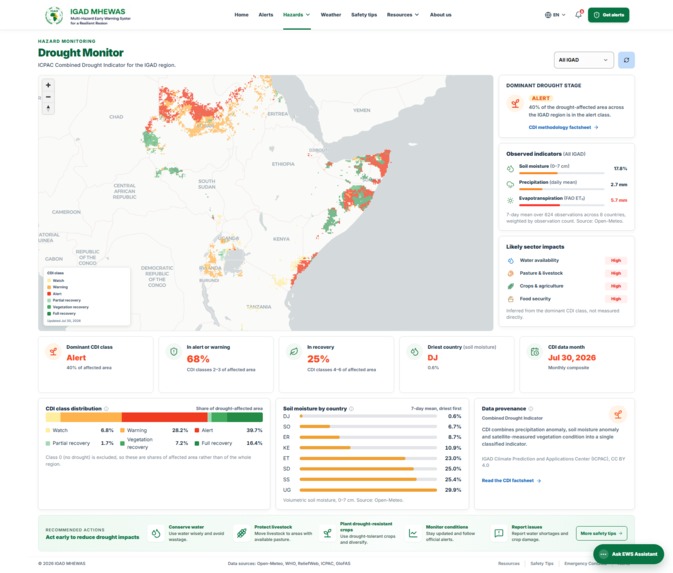Click the Get alerts button
Image resolution: width=673 pixels, height=573 pixels.
pos(608,15)
